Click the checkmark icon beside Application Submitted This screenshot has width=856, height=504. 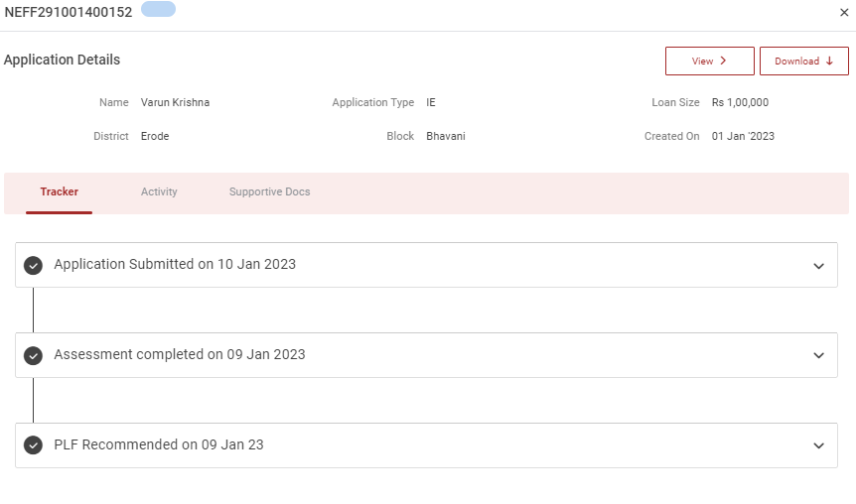click(x=33, y=266)
